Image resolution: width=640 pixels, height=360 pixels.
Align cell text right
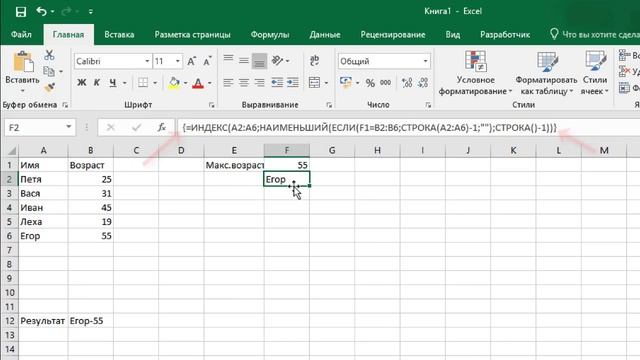pyautogui.click(x=259, y=83)
